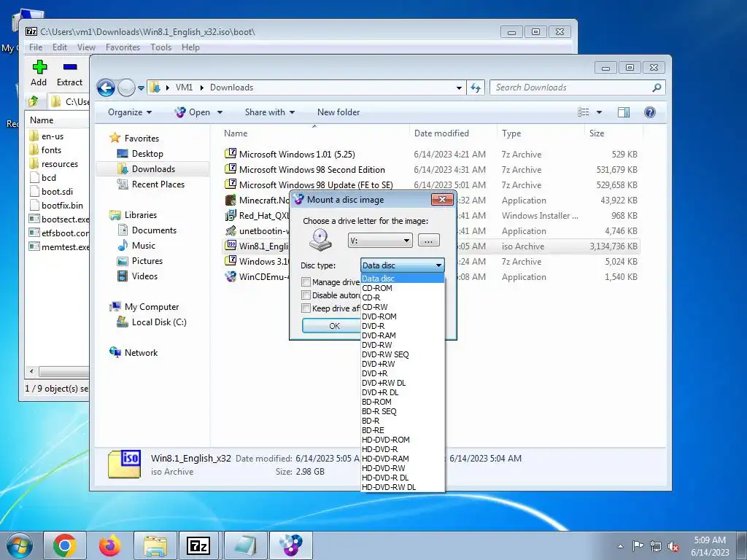
Task: Sort by Size column header
Action: (614, 133)
